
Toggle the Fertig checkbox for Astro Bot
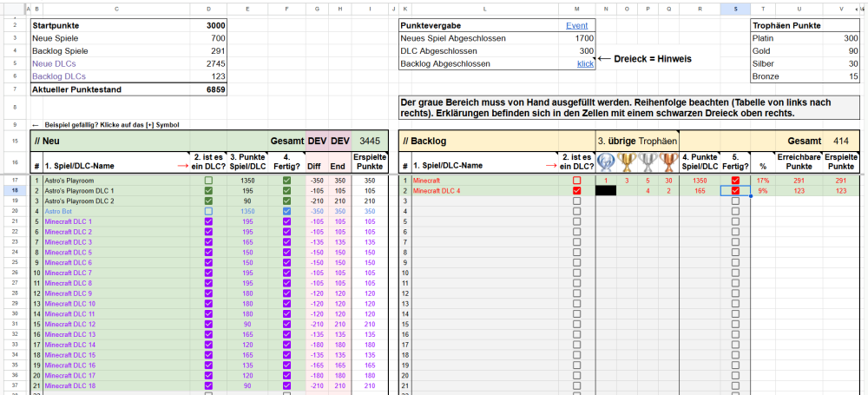click(287, 211)
